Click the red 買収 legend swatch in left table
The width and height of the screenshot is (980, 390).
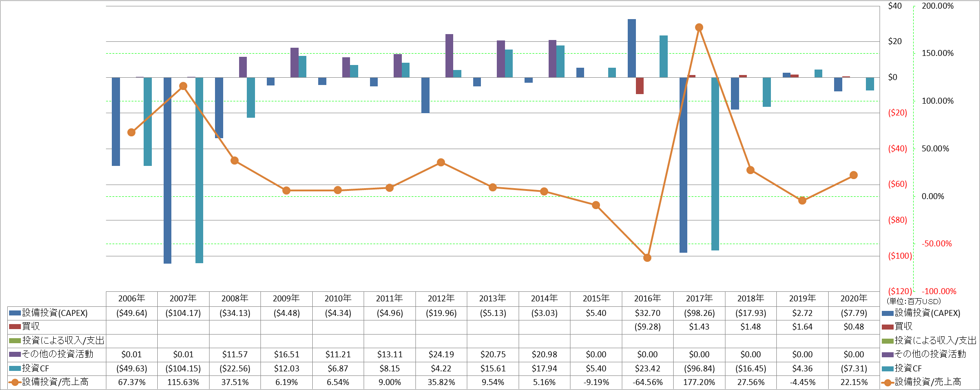coord(15,327)
